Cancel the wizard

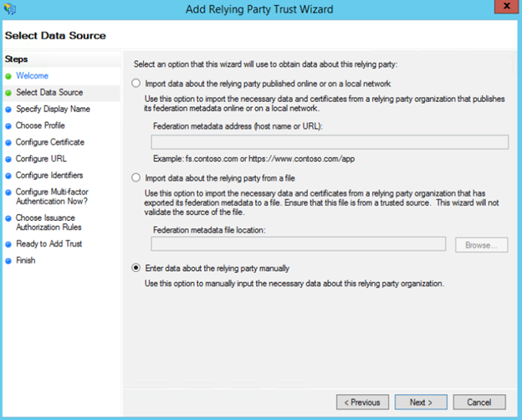(479, 402)
